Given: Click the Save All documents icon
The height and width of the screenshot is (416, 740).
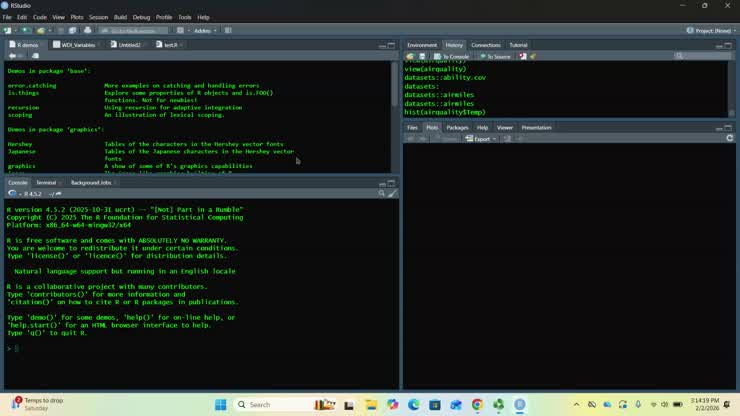Looking at the screenshot, I should [72, 31].
